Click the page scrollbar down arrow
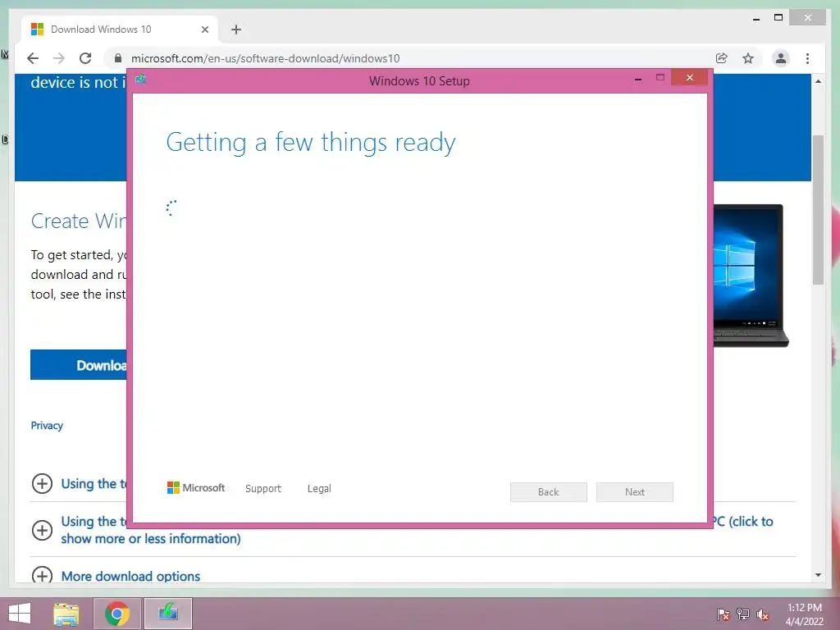Viewport: 840px width, 630px height. click(x=818, y=575)
